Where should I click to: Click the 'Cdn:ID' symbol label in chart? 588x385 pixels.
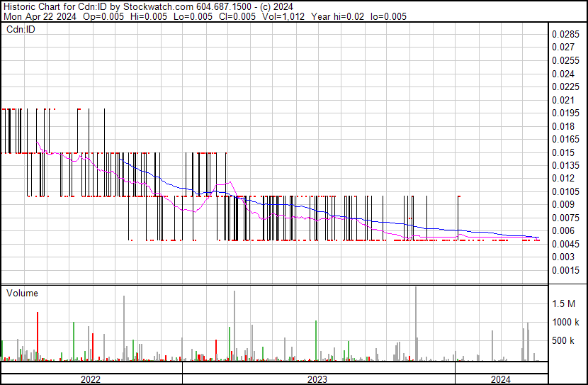pyautogui.click(x=21, y=29)
